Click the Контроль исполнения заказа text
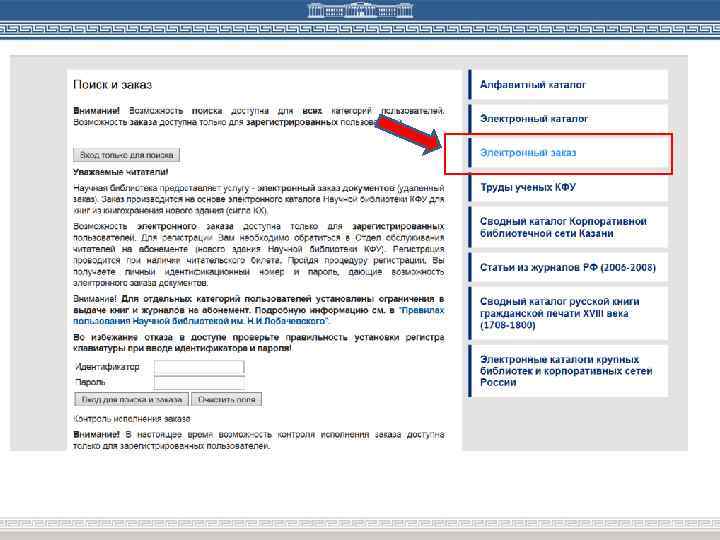 click(132, 419)
